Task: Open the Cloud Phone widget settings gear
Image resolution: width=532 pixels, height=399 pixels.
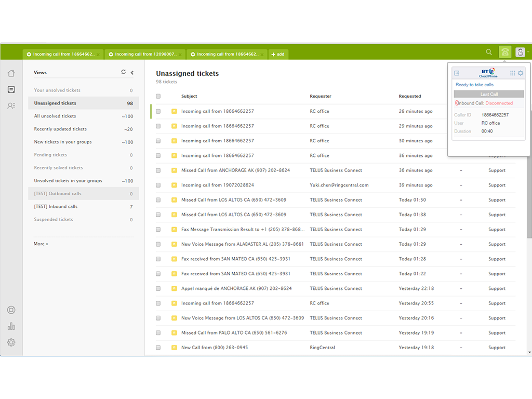Action: (521, 73)
